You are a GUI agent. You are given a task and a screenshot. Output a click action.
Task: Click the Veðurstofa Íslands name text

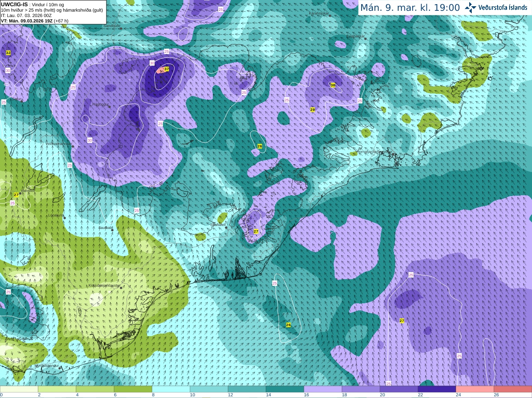tap(503, 7)
